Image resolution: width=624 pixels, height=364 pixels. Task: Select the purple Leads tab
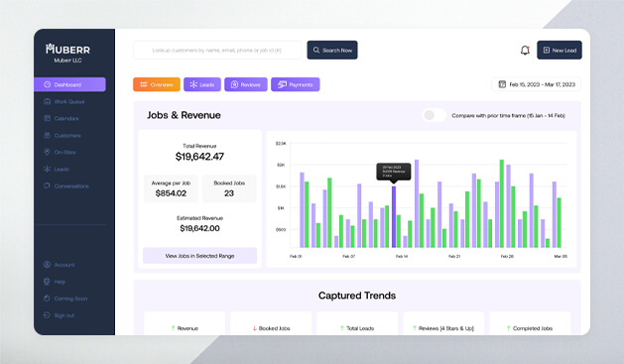point(202,84)
